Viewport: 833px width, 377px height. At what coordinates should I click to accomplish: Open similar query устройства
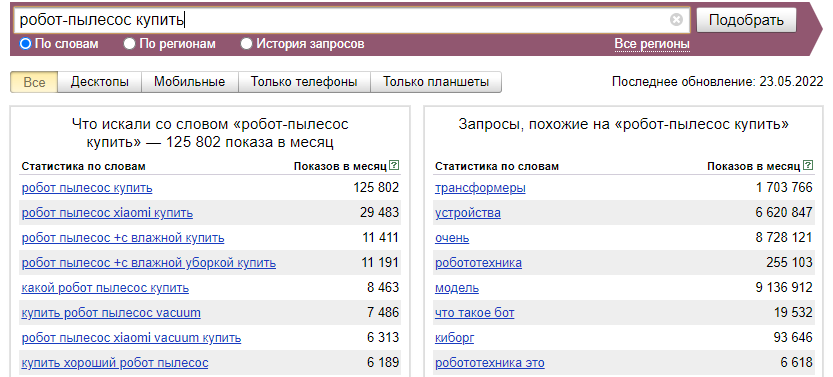(468, 213)
